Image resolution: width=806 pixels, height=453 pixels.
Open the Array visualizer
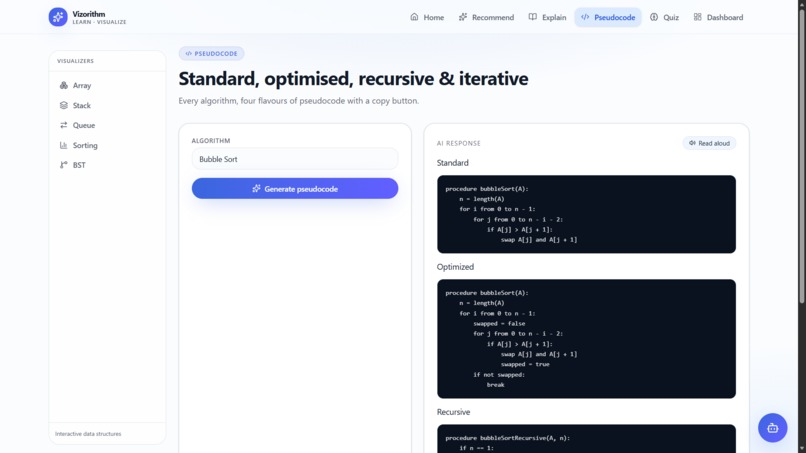107,85
